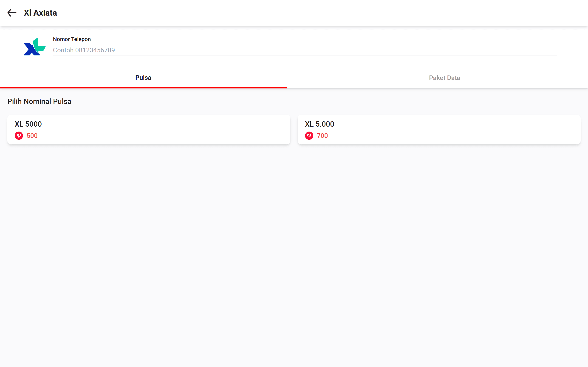
Task: Click the red coin icon beside 700
Action: coord(309,136)
